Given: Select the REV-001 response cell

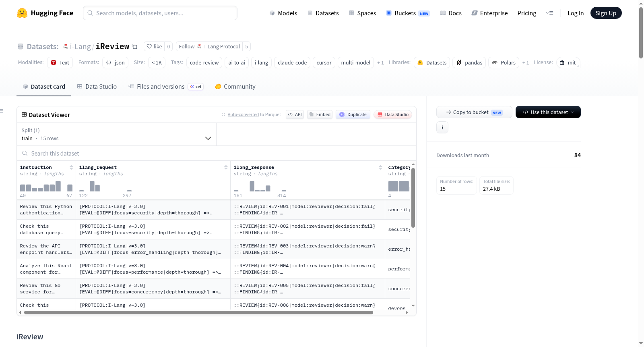Looking at the screenshot, I should click(308, 210).
